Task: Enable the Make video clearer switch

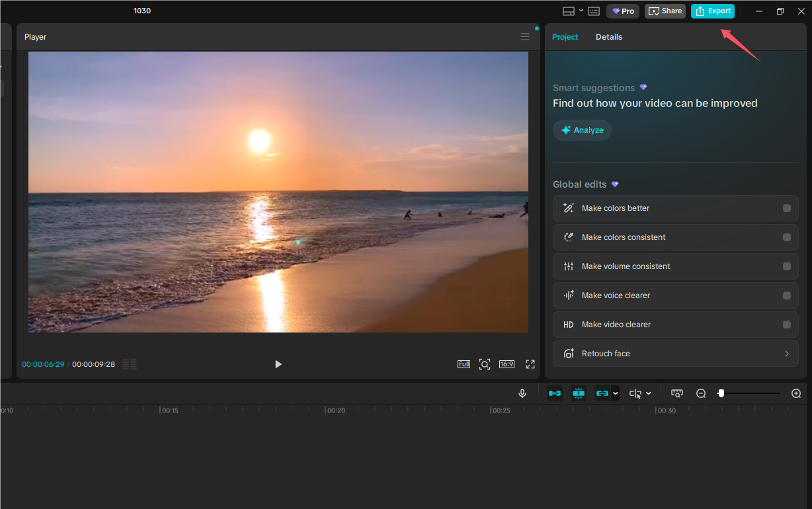Action: pyautogui.click(x=786, y=324)
